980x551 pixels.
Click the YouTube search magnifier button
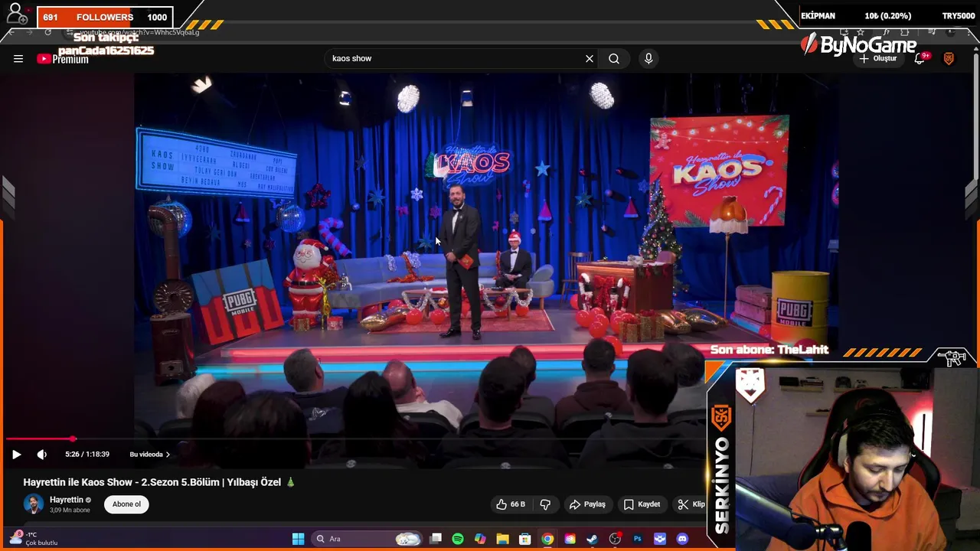tap(614, 58)
